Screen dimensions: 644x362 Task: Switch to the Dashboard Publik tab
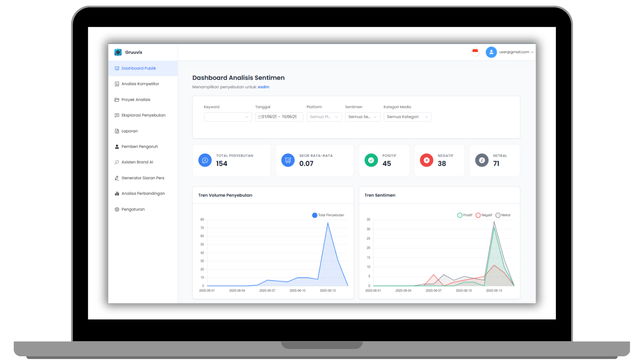pyautogui.click(x=139, y=68)
